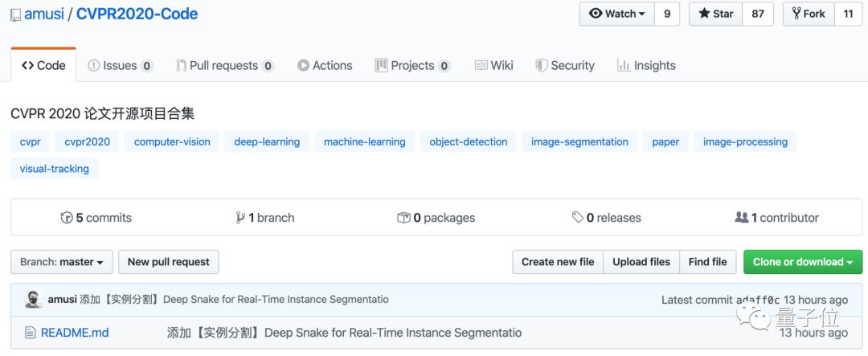Select the object-detection topic tag
Screen dimensions: 868x356
coord(469,142)
